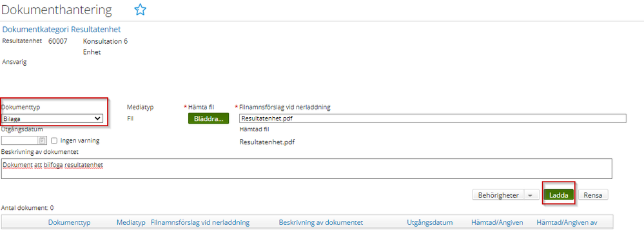Screen dimensions: 644x244
Task: Click inside the Utgångsdatum date field
Action: pyautogui.click(x=21, y=140)
